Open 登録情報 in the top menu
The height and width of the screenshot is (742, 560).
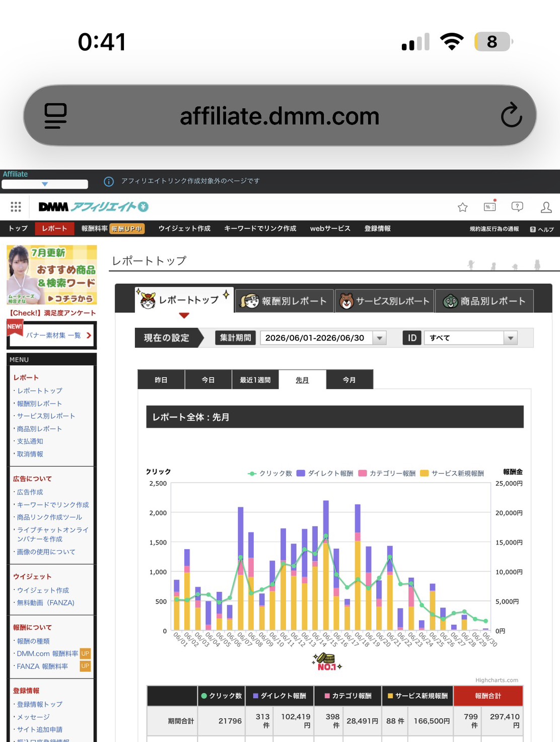pyautogui.click(x=377, y=229)
